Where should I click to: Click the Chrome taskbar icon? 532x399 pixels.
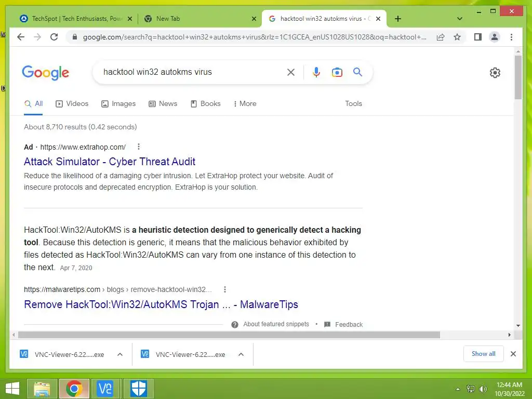click(74, 389)
